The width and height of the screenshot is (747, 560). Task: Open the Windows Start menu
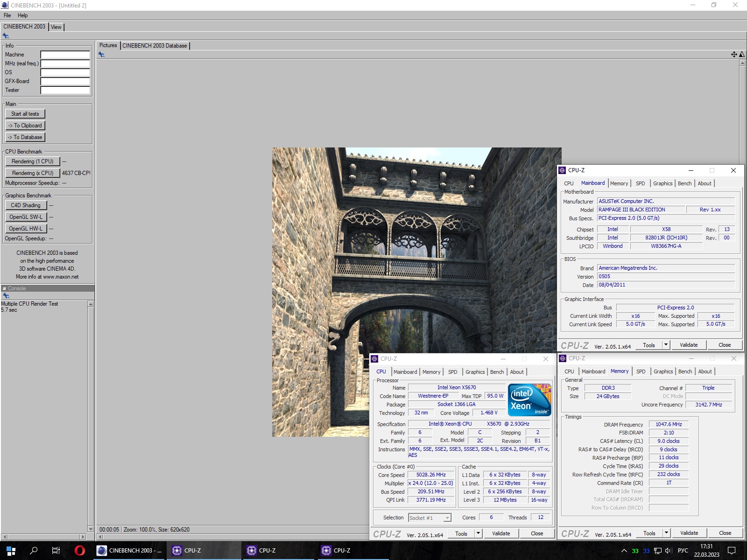point(11,551)
